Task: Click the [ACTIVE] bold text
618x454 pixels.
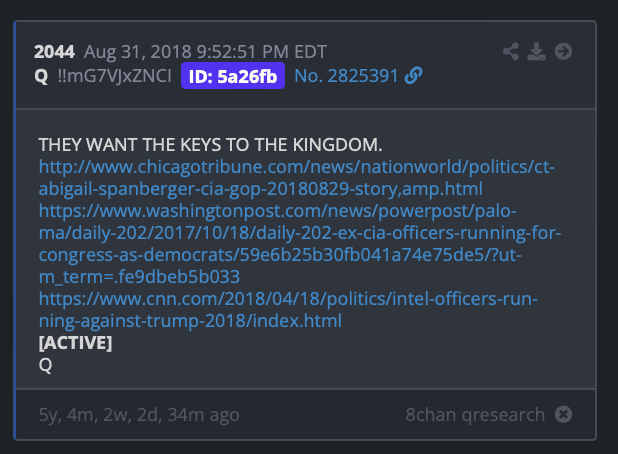Action: tap(75, 342)
